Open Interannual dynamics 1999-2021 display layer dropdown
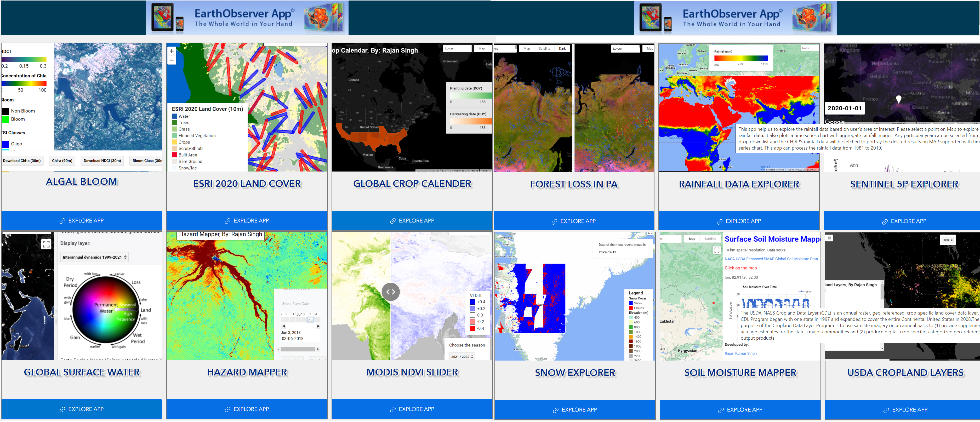This screenshot has width=980, height=422. [94, 257]
